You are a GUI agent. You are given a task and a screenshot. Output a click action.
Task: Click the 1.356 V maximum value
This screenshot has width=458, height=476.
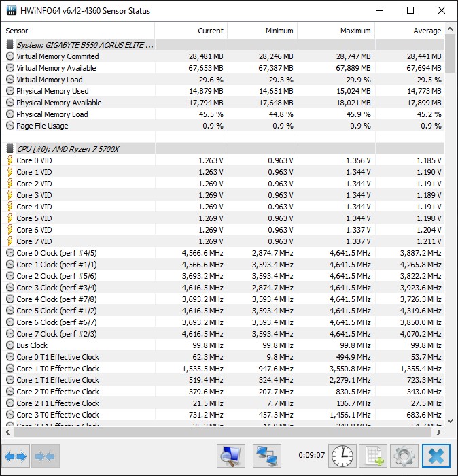click(358, 160)
